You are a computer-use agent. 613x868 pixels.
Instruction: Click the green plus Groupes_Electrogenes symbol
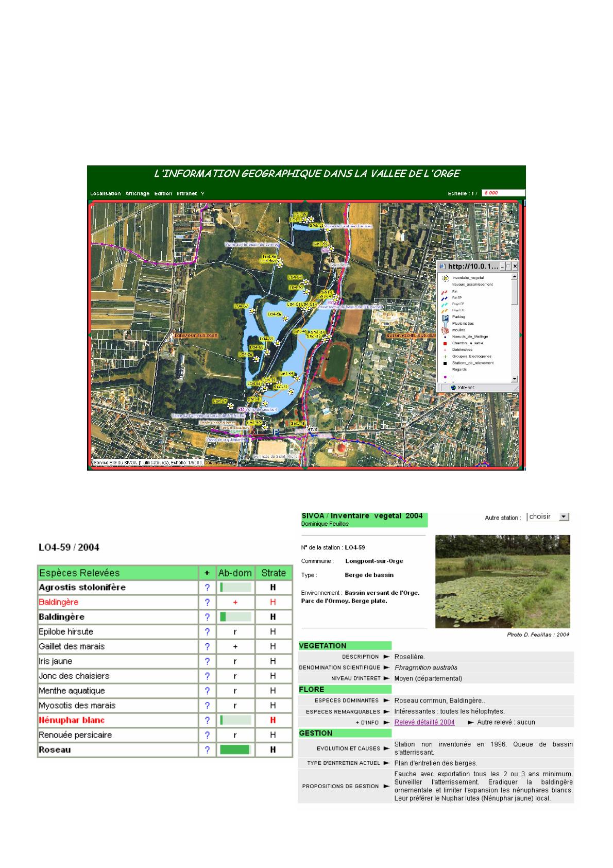tap(445, 356)
